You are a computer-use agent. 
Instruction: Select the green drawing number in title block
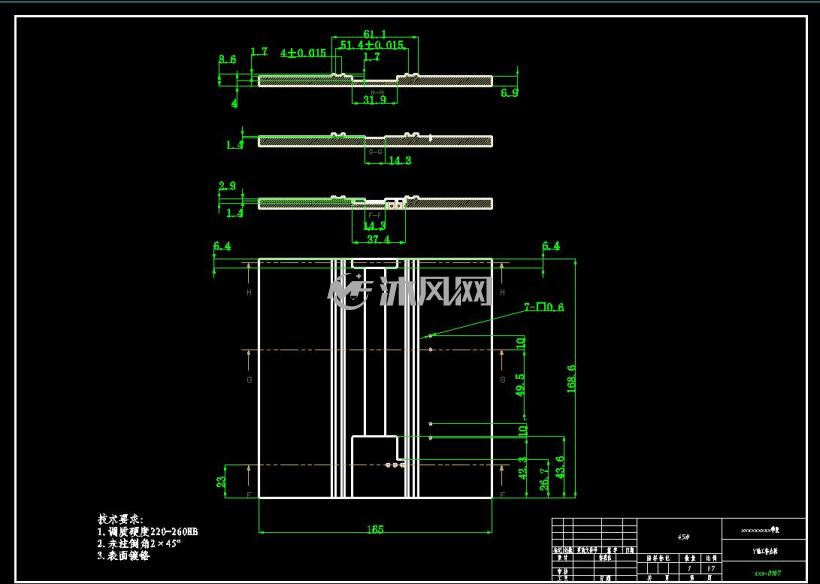764,574
